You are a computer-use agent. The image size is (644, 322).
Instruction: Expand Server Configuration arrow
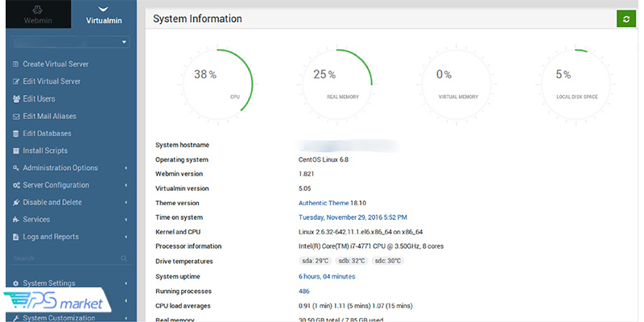(x=126, y=185)
